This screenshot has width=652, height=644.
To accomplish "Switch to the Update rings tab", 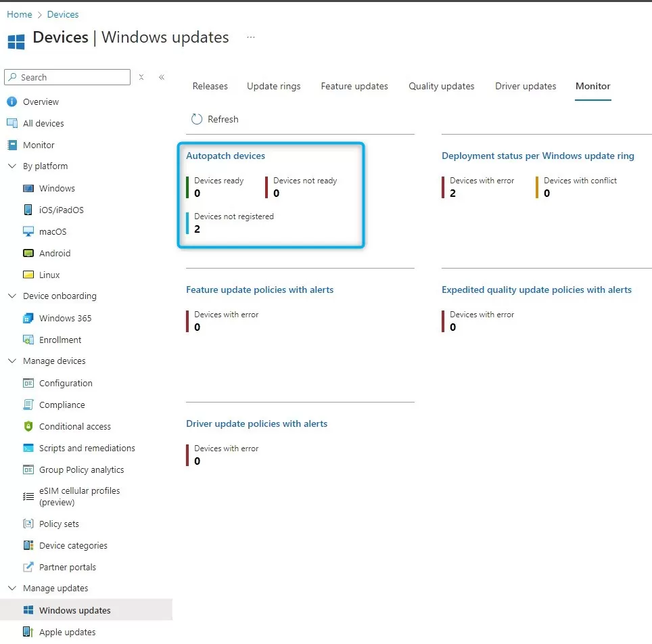I will tap(274, 86).
